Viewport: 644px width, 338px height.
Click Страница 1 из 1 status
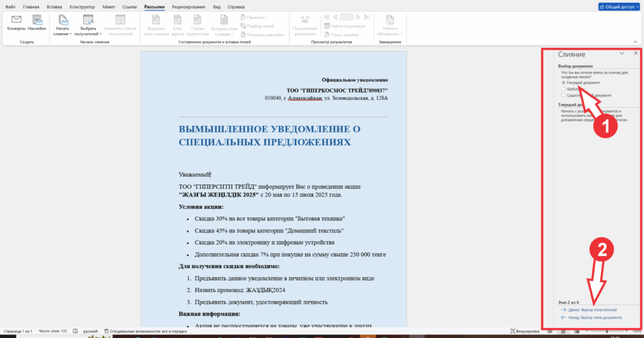pos(18,331)
